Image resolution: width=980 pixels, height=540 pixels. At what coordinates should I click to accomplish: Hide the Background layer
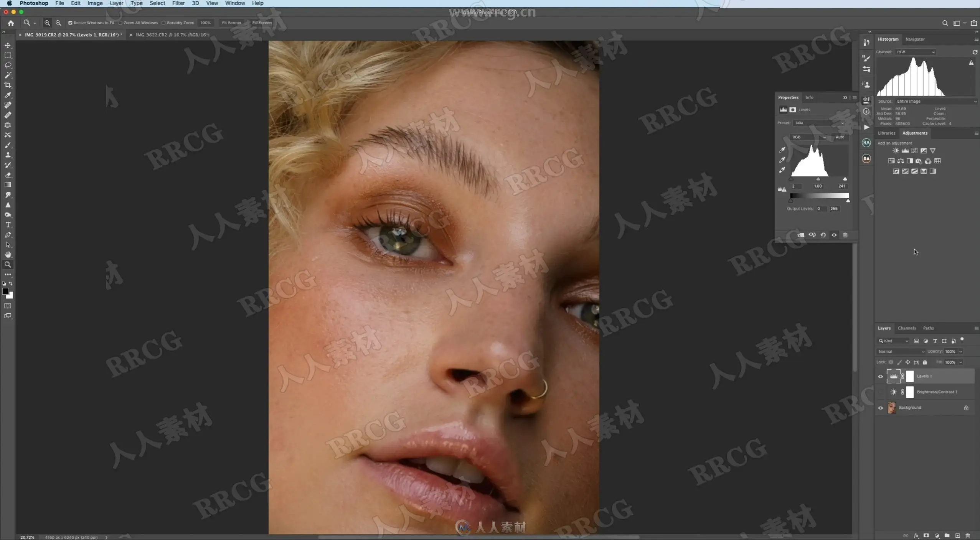pyautogui.click(x=881, y=408)
